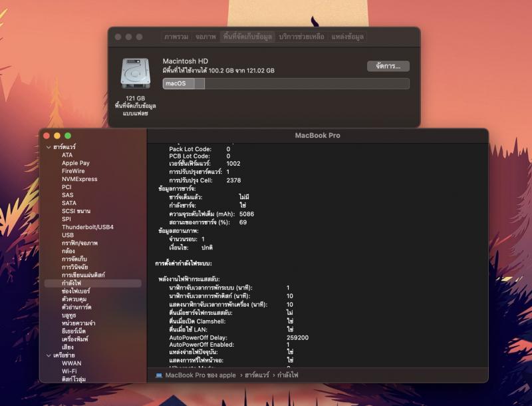Select ตัวควบคุม in the sidebar
The height and width of the screenshot is (406, 532).
tap(74, 299)
